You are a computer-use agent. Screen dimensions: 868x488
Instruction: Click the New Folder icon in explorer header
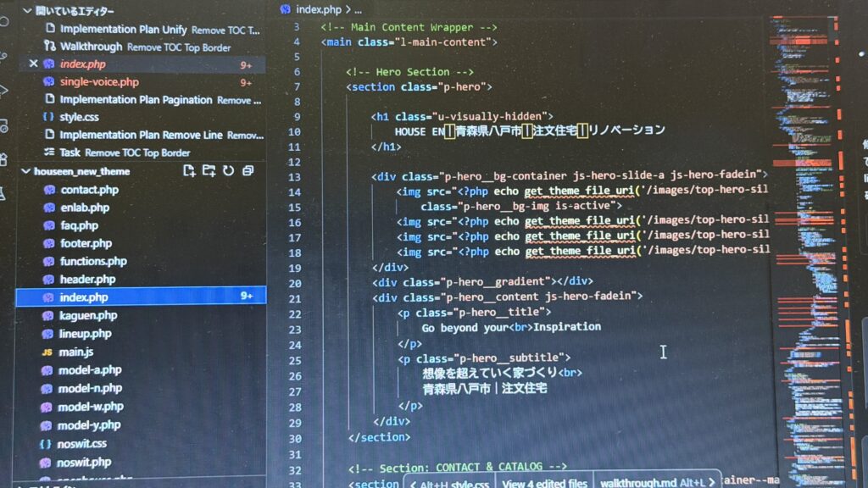209,171
